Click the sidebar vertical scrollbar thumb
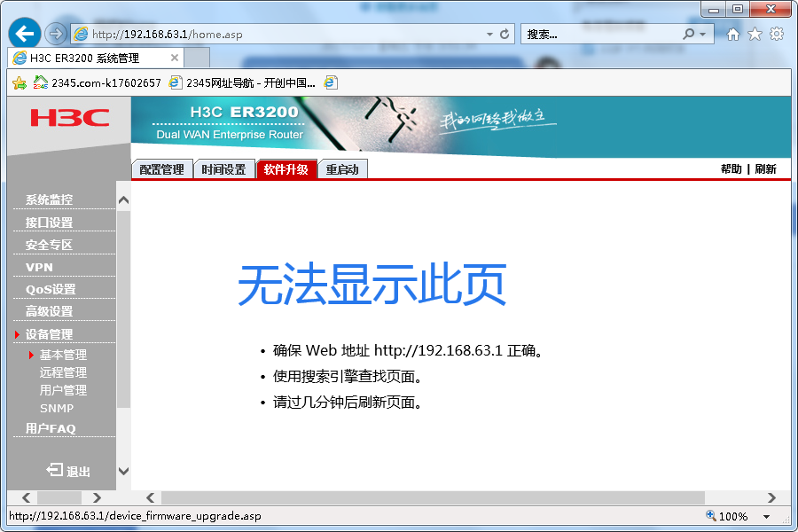798x532 pixels. 123,309
